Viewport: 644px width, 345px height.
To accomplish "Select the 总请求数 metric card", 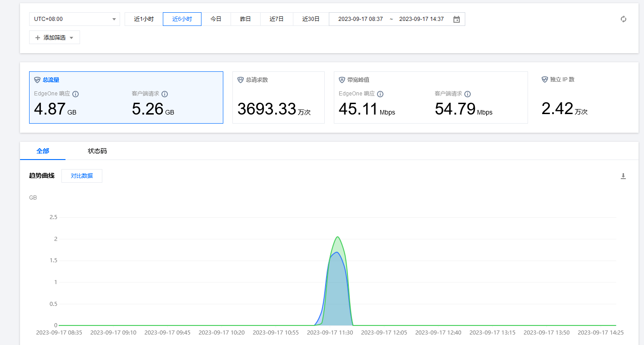I will (x=278, y=97).
